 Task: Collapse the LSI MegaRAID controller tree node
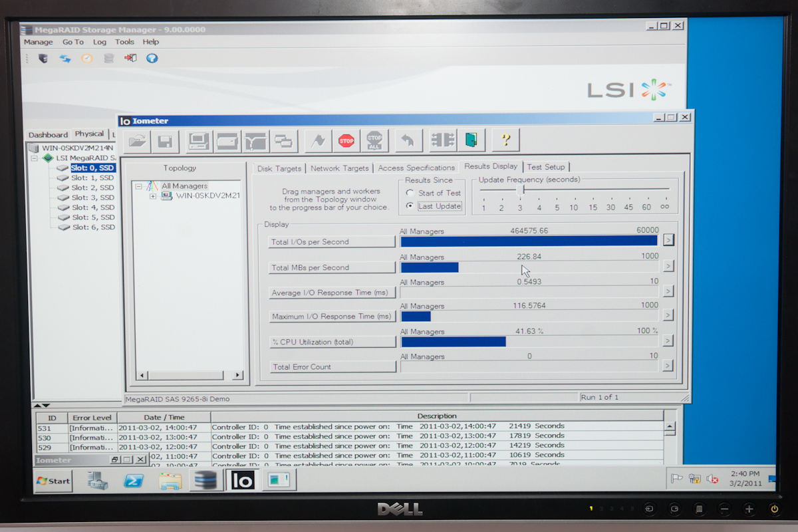(35, 158)
